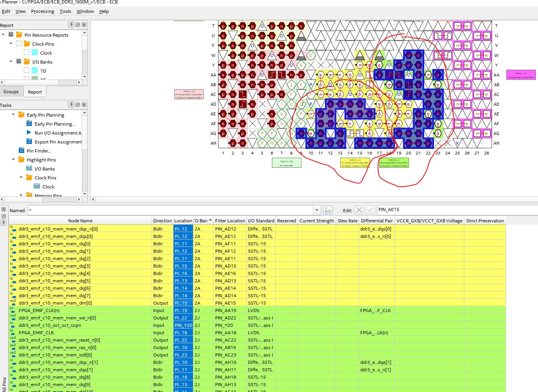Sort by the I/O Bank column header
538x392 pixels.
tap(203, 221)
